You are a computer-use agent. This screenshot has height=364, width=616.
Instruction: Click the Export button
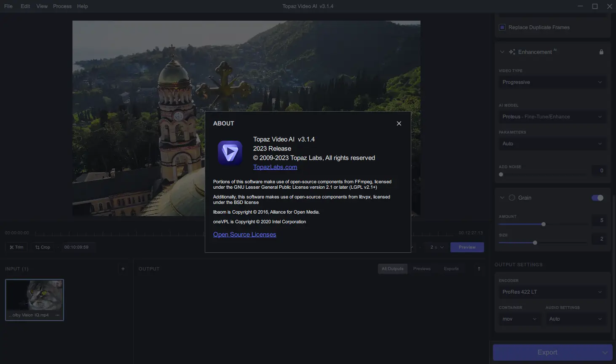click(546, 353)
